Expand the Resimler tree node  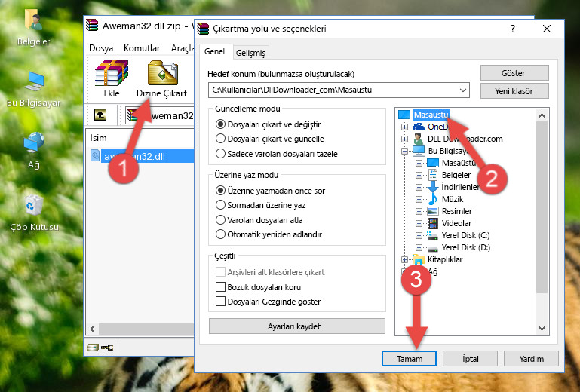419,212
